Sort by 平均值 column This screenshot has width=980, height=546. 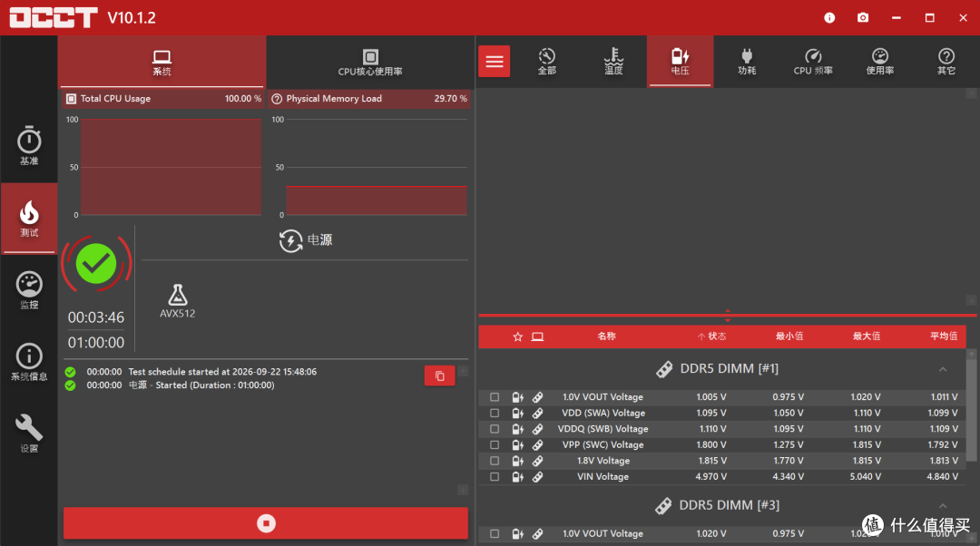pyautogui.click(x=943, y=336)
